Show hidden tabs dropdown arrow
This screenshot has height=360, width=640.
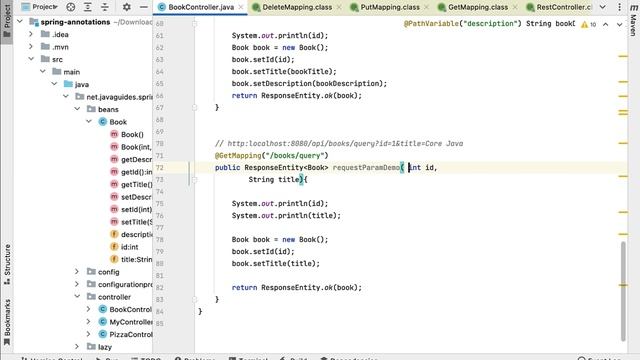coord(602,7)
